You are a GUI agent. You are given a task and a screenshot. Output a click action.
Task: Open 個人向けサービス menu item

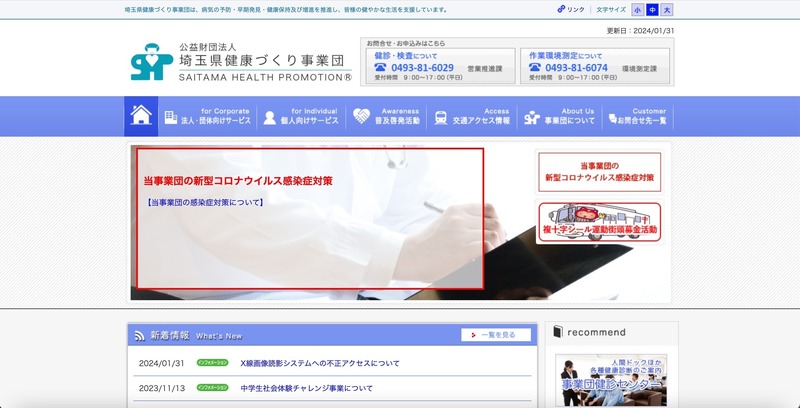[x=300, y=117]
